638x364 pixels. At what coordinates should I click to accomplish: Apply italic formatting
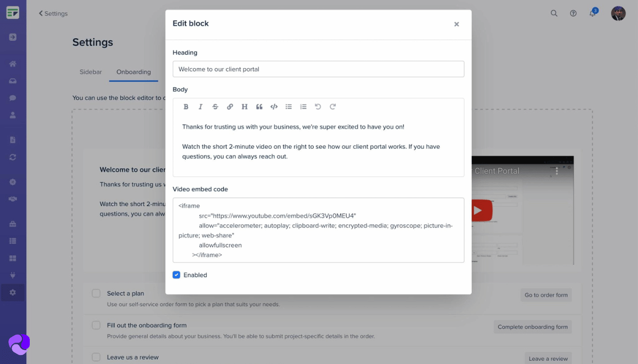(x=200, y=106)
